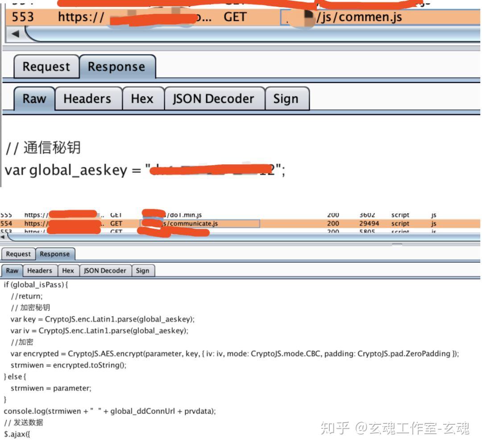Click the 'console.log(strmiwen' line
This screenshot has width=482, height=448.
pyautogui.click(x=110, y=411)
